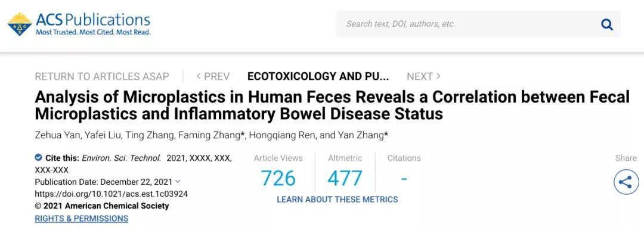The height and width of the screenshot is (230, 644).
Task: Click author Hongqiang Ren
Action: 281,135
